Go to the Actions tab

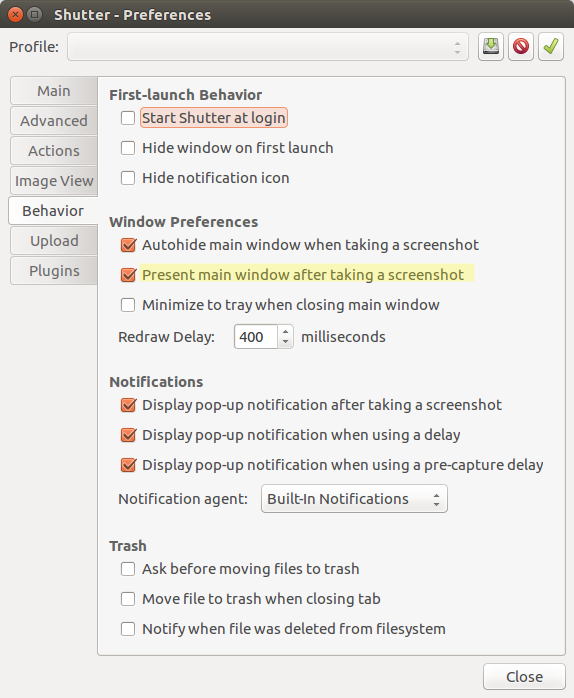54,151
